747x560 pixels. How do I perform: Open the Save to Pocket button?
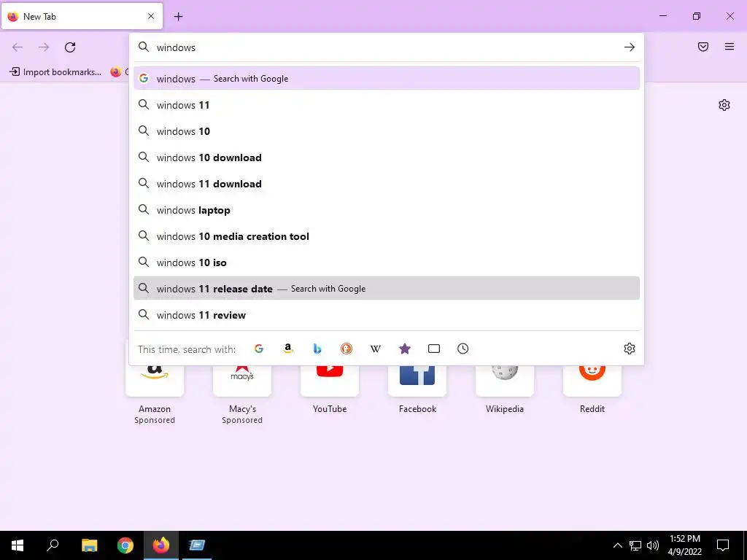coord(703,47)
